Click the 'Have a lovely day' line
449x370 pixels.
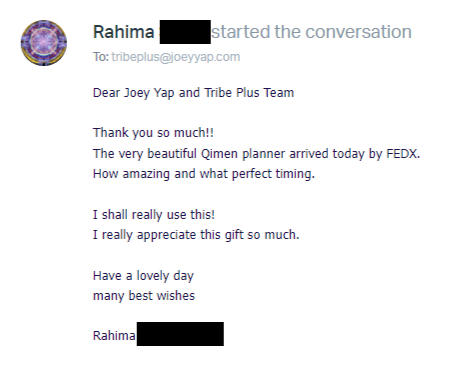(143, 276)
